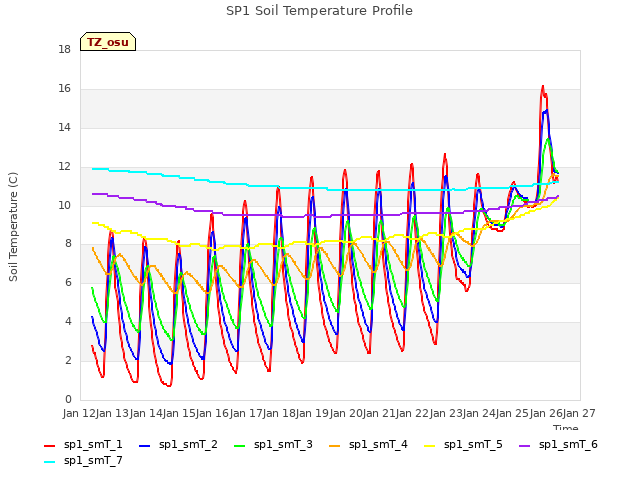
Task: Toggle the sp1_smT_7 legend entry
Action: 83,460
